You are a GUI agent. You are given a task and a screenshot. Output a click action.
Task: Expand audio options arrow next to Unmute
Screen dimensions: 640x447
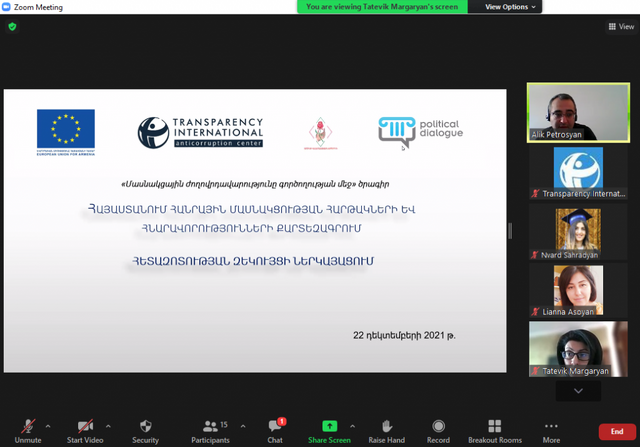48,425
